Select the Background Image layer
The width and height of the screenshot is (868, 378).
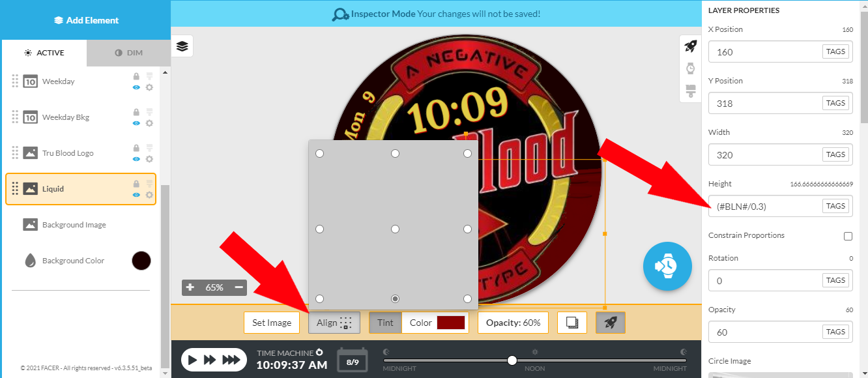coord(81,225)
